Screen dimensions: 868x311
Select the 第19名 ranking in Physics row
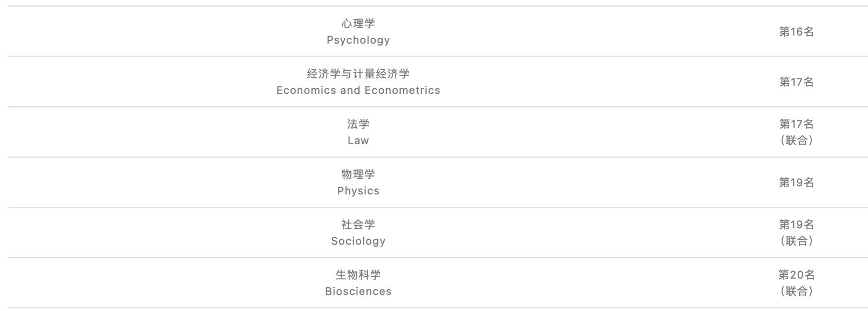click(x=796, y=182)
